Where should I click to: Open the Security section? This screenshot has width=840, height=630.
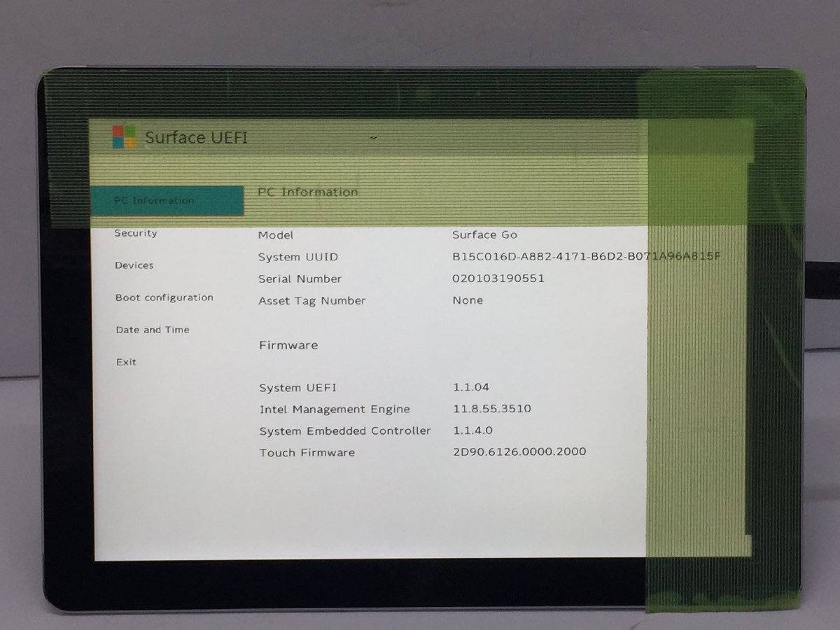(136, 233)
